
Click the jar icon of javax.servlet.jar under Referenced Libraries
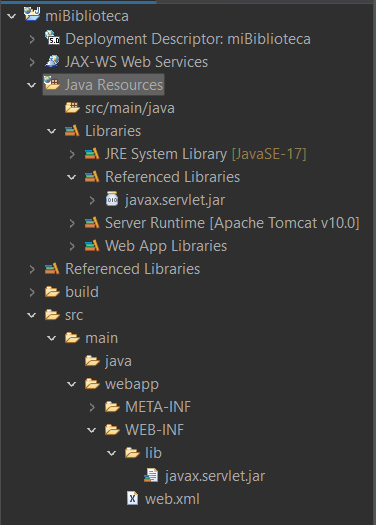(112, 199)
